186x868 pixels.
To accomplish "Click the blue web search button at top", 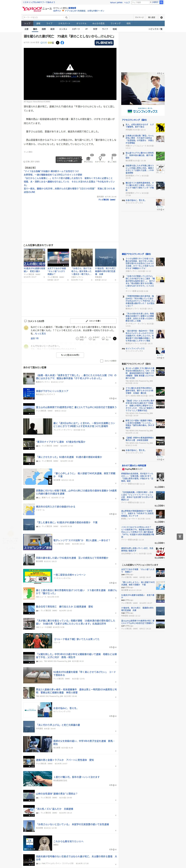I will pyautogui.click(x=161, y=2).
